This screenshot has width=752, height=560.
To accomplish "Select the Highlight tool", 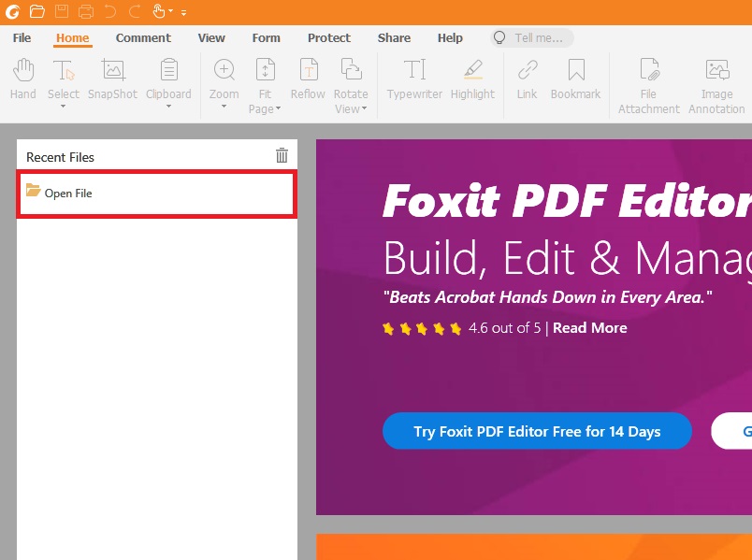I will click(472, 79).
